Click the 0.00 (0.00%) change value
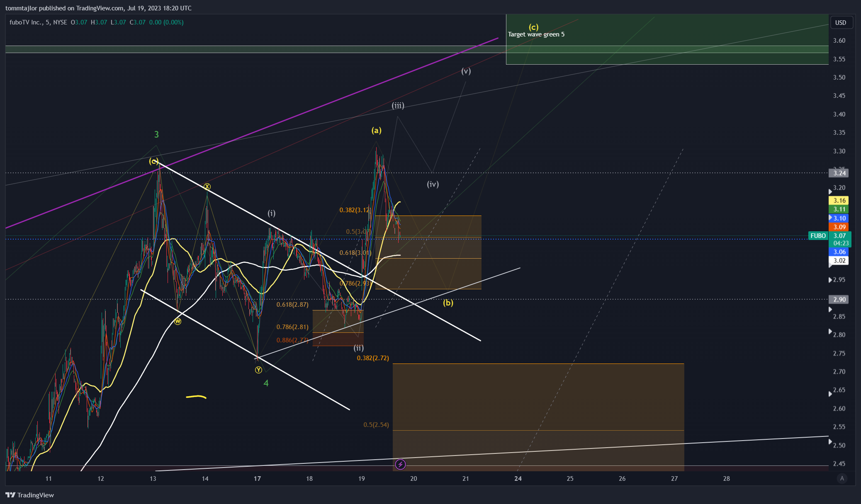Screen dimensions: 861x504 (x=166, y=22)
